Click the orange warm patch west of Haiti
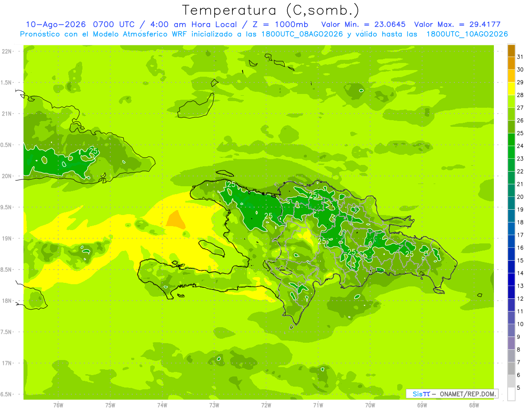Image resolution: width=532 pixels, height=411 pixels. (x=176, y=219)
